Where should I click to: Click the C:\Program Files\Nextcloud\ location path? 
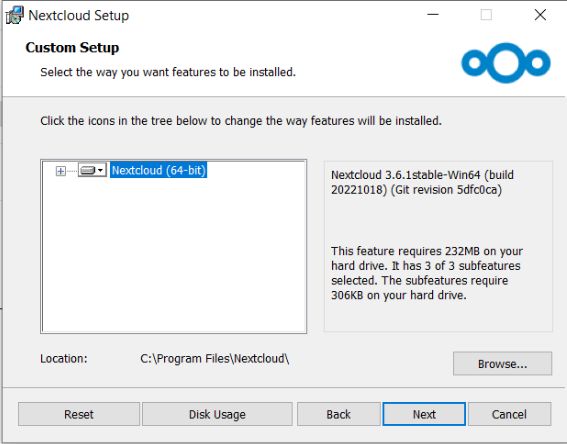(215, 359)
